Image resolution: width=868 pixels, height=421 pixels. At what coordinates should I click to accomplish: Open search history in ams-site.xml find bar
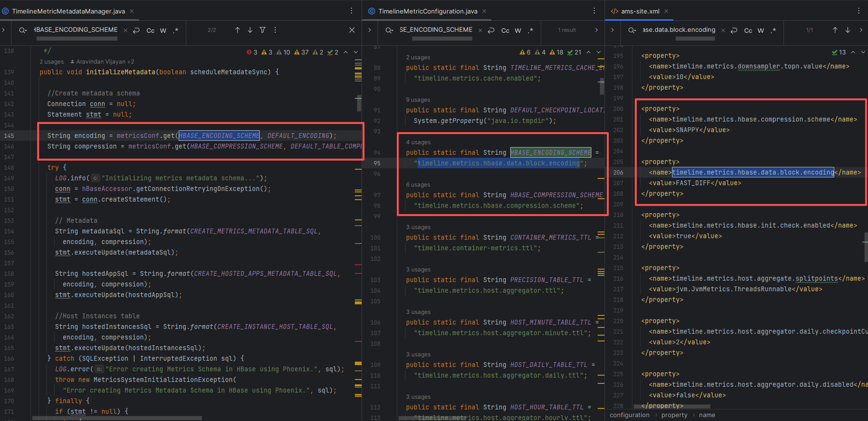(632, 30)
